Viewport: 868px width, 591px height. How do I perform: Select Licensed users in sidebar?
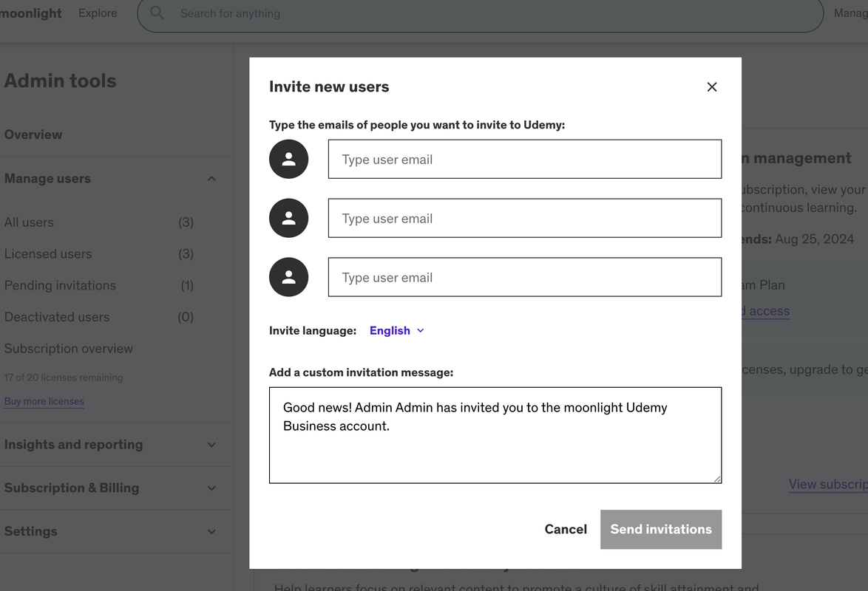pyautogui.click(x=99, y=254)
